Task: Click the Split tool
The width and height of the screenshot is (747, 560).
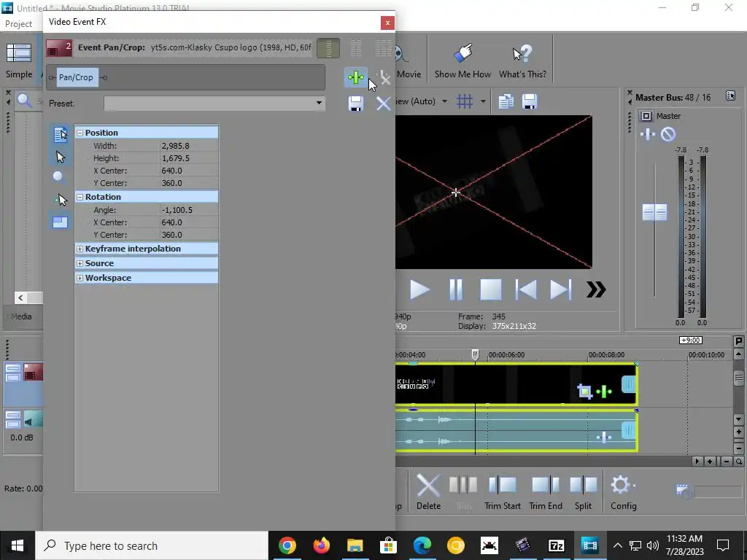Action: coord(583,492)
